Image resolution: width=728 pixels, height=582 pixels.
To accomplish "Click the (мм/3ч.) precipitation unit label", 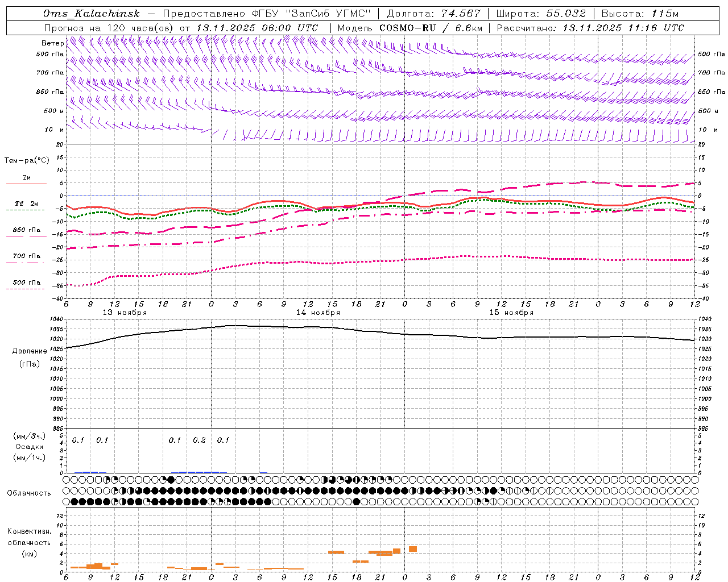I will click(x=30, y=436).
